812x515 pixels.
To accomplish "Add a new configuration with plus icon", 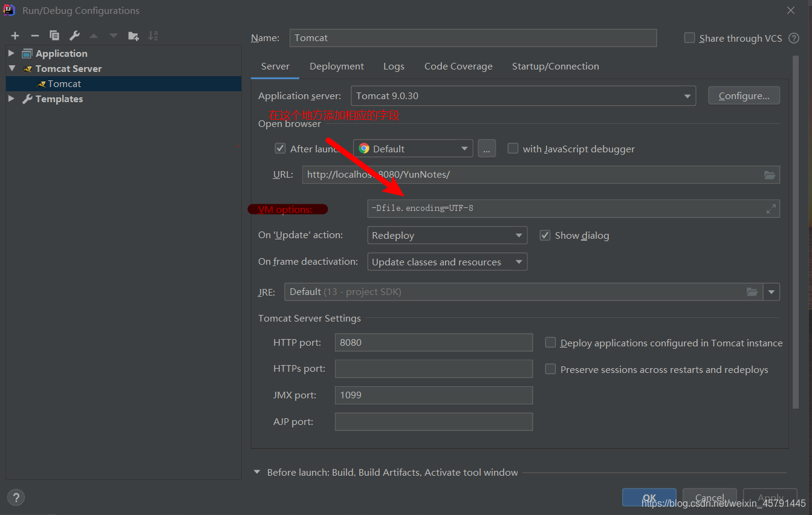I will click(x=15, y=36).
